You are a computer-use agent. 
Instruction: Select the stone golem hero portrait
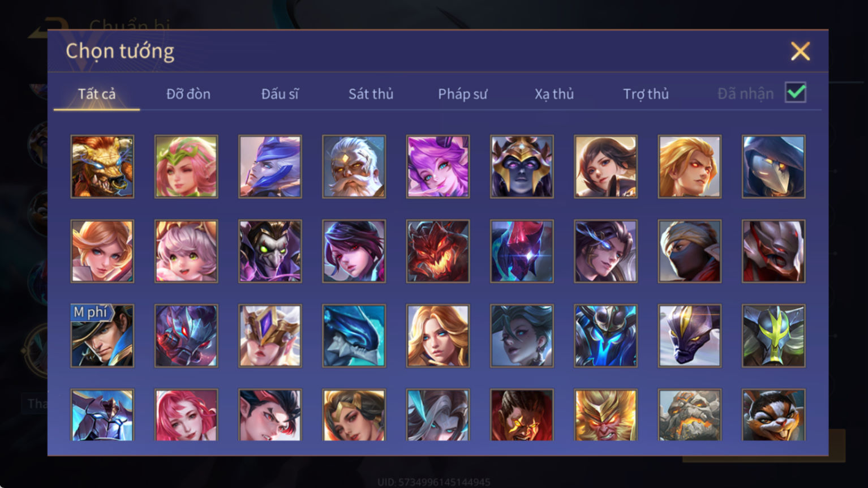689,415
